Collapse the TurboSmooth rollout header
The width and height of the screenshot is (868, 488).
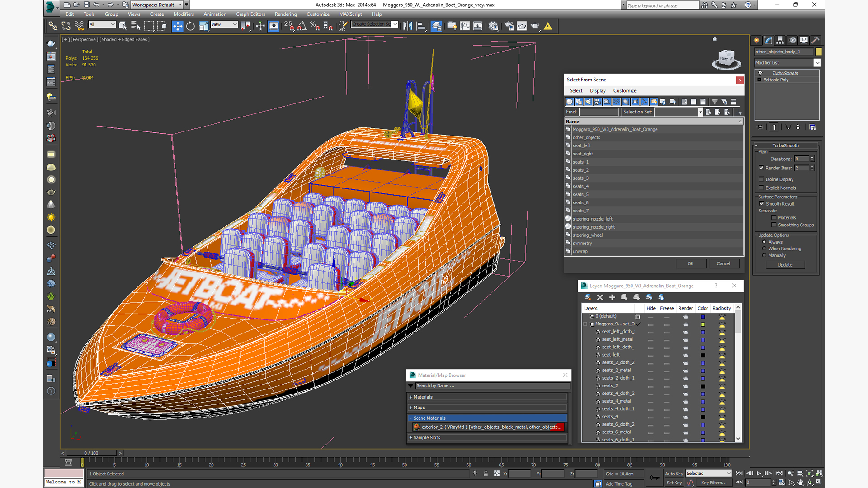pyautogui.click(x=785, y=145)
